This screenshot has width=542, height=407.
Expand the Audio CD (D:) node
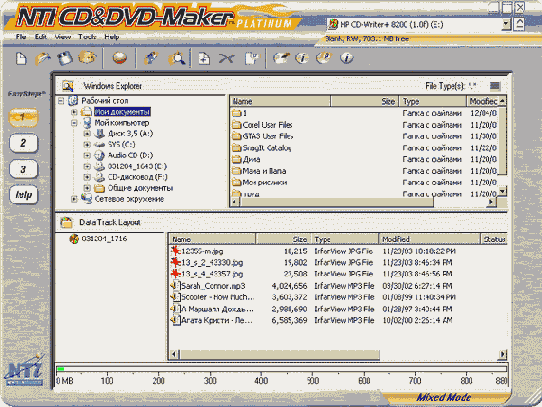pos(87,155)
